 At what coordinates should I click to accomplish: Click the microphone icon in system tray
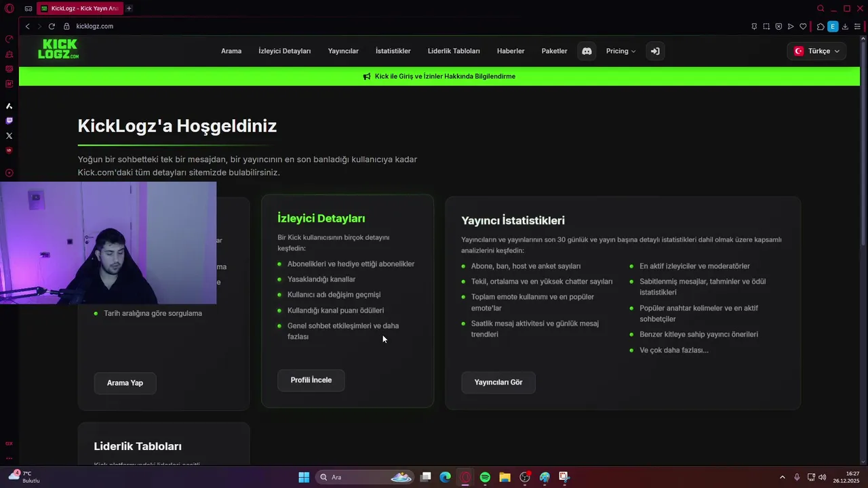797,477
